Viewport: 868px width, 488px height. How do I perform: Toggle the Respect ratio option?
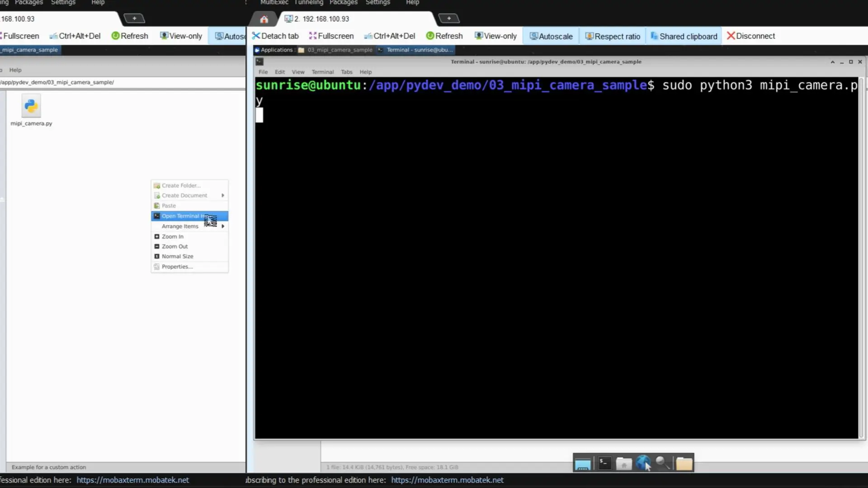point(613,36)
